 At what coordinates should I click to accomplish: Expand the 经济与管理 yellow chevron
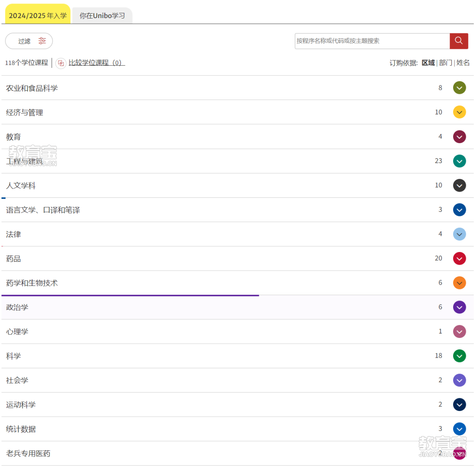coord(459,112)
